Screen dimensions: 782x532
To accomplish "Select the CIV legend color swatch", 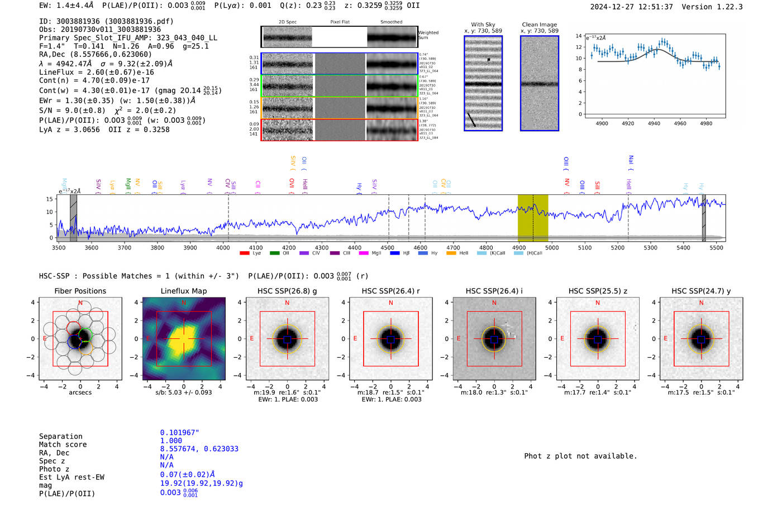I will (304, 253).
